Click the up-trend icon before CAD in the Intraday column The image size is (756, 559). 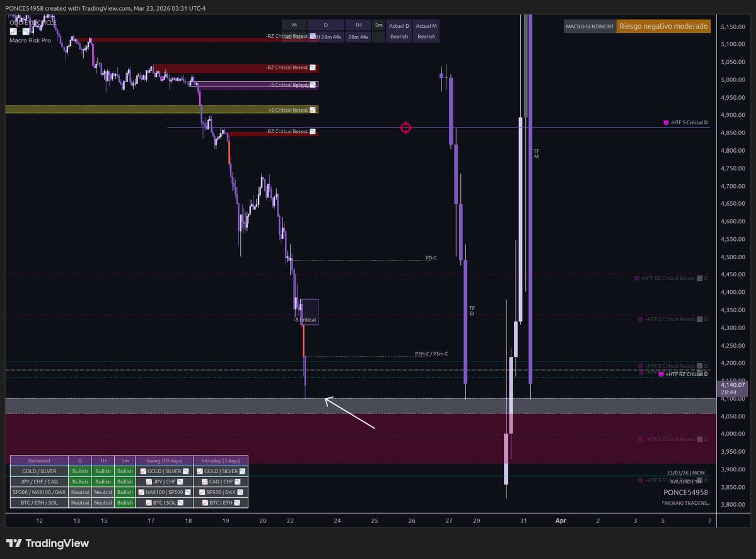coord(204,482)
